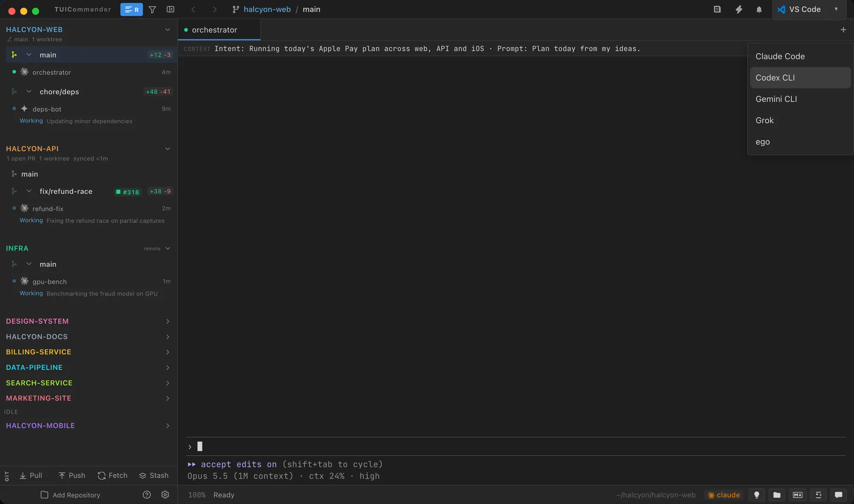Click the lightning bolt quick actions icon
The height and width of the screenshot is (504, 854).
point(739,9)
